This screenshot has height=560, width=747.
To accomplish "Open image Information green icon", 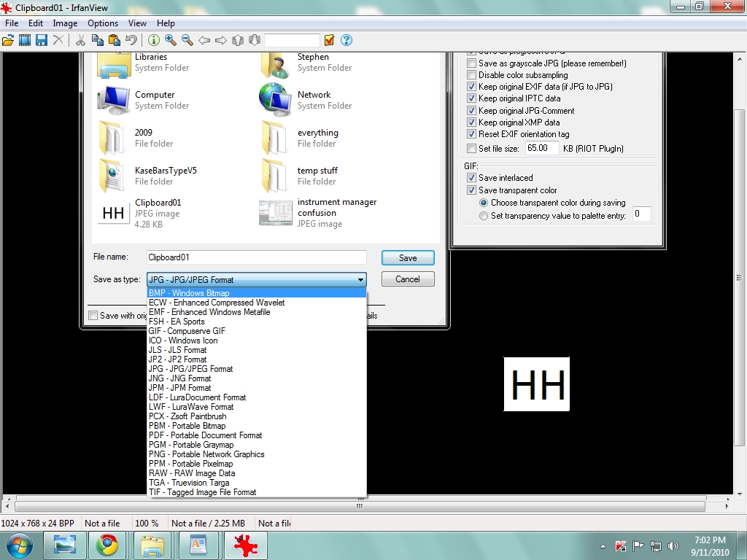I will pyautogui.click(x=153, y=41).
